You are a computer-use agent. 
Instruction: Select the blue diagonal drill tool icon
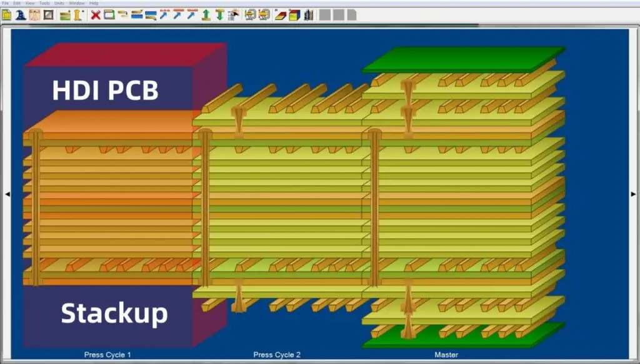[164, 14]
